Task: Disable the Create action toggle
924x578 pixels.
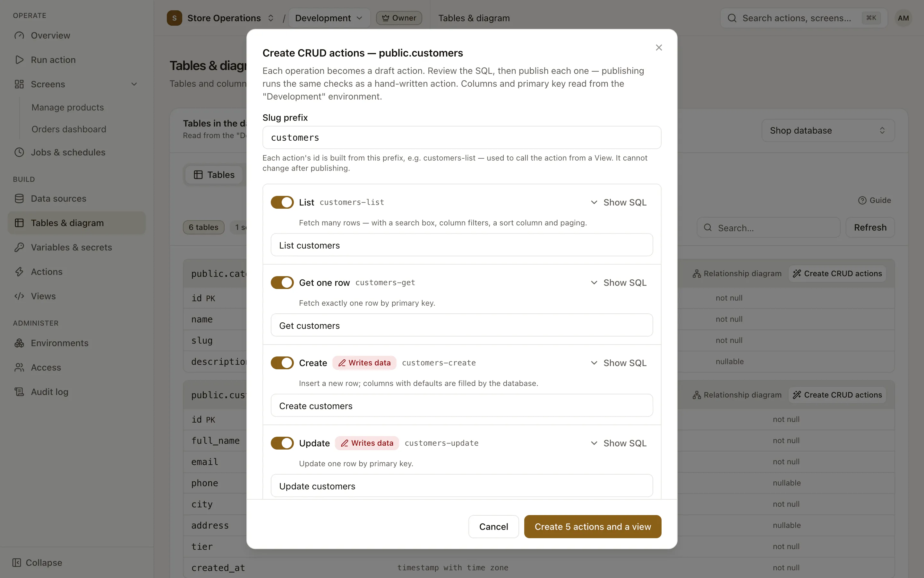Action: (x=282, y=363)
